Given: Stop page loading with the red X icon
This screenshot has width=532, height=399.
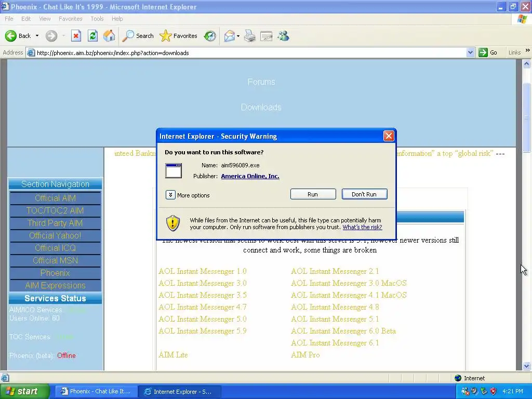Looking at the screenshot, I should 76,36.
